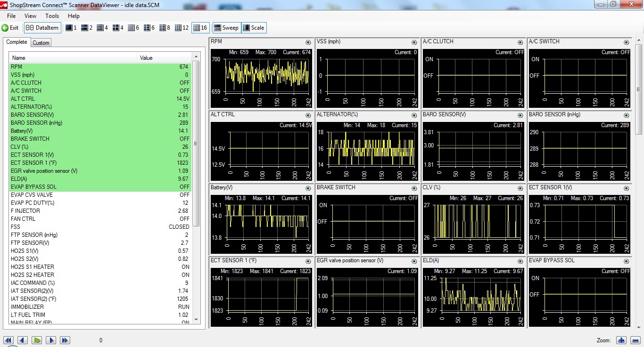Zoom in with the plus button
Screen dimensions: 644x347
click(x=621, y=340)
